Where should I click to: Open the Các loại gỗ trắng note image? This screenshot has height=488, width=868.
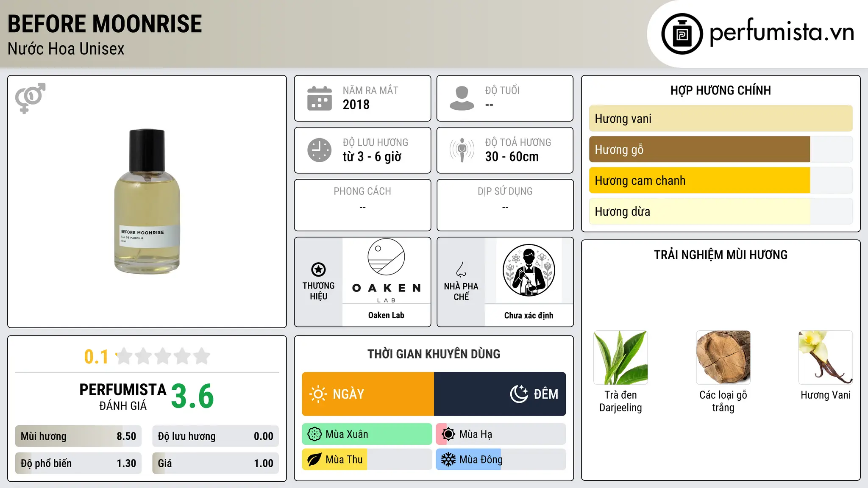[x=723, y=358]
